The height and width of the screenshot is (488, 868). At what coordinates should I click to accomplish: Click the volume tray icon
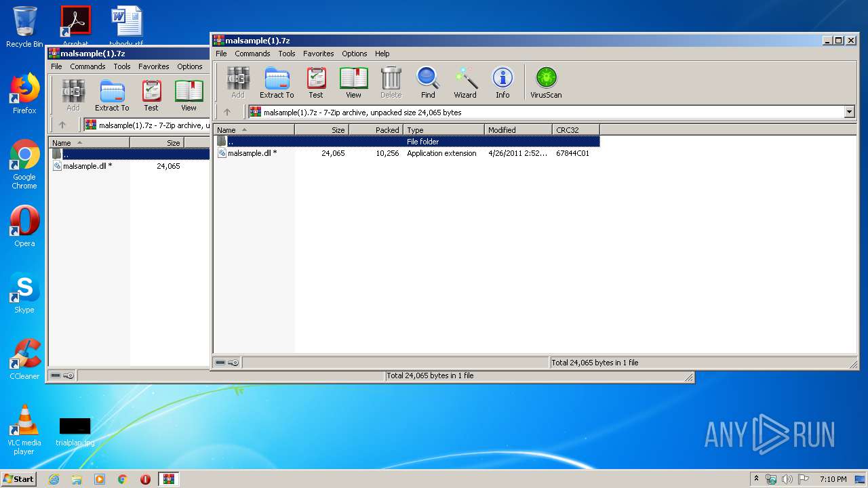787,479
